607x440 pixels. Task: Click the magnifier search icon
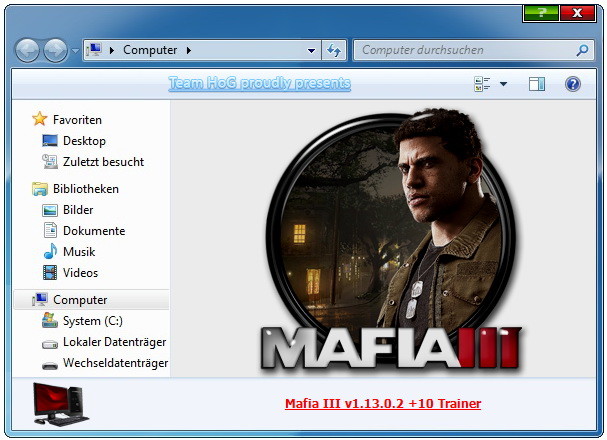[582, 50]
